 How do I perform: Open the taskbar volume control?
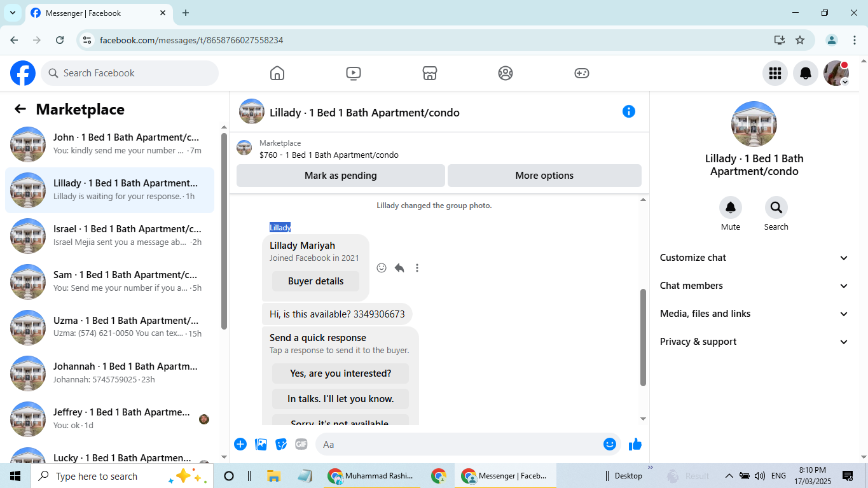(x=759, y=476)
